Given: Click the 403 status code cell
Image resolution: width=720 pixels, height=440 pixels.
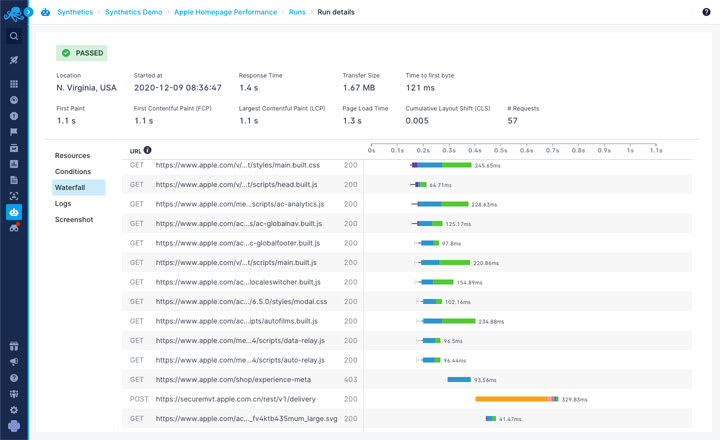Looking at the screenshot, I should coord(350,380).
